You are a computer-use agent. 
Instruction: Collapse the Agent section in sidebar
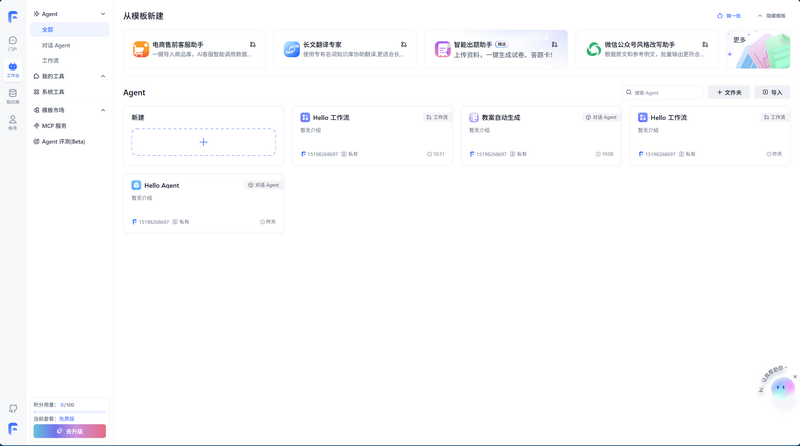(x=103, y=14)
